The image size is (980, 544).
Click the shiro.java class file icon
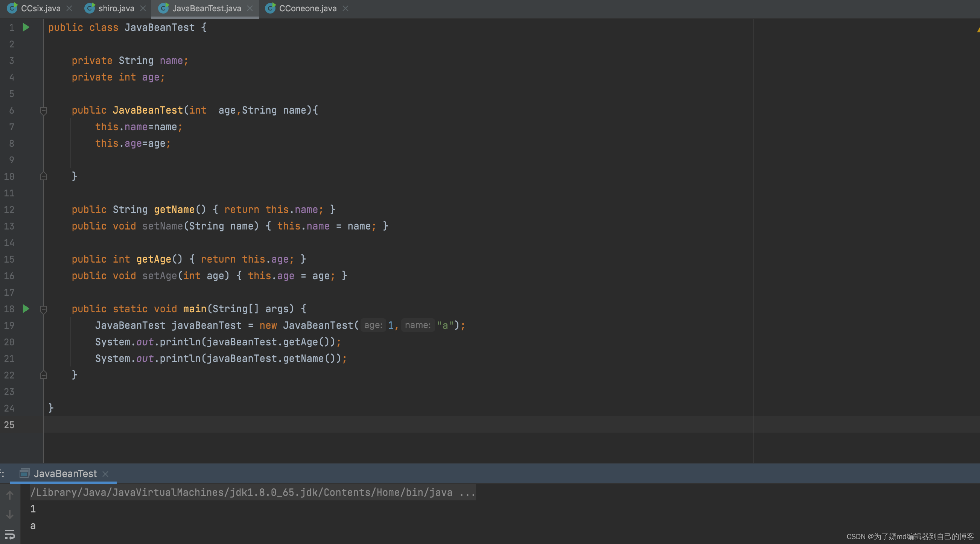coord(90,8)
